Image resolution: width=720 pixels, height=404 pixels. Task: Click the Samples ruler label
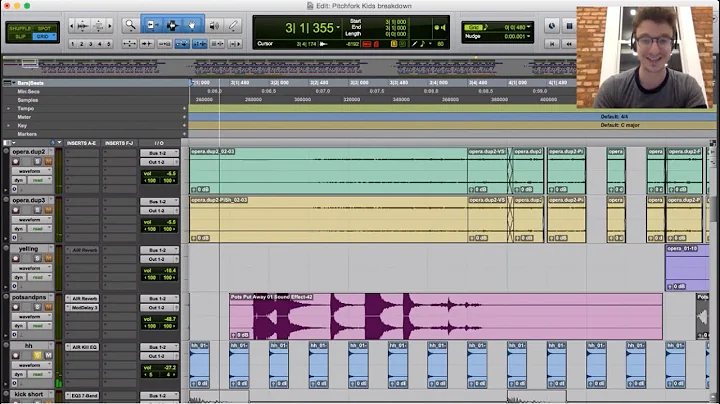(x=28, y=100)
